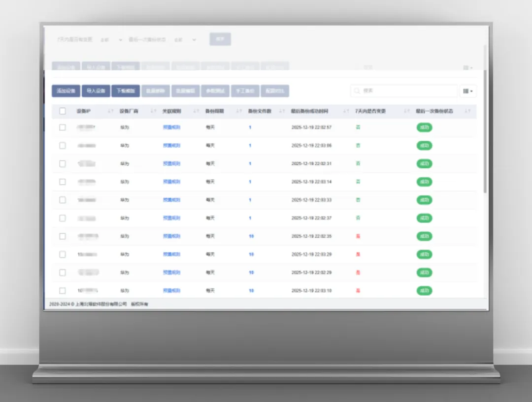Select checkbox for row with time 22:02:31
This screenshot has height=402, width=532.
click(x=63, y=164)
